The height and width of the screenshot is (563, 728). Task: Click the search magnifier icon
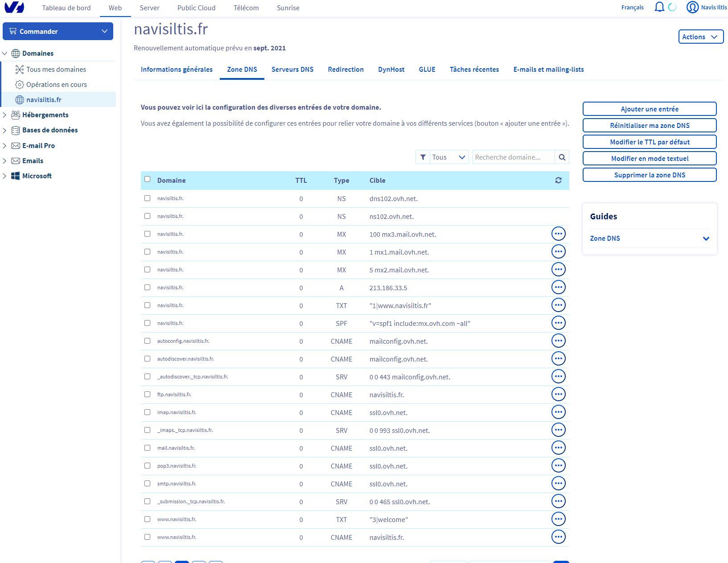point(562,157)
